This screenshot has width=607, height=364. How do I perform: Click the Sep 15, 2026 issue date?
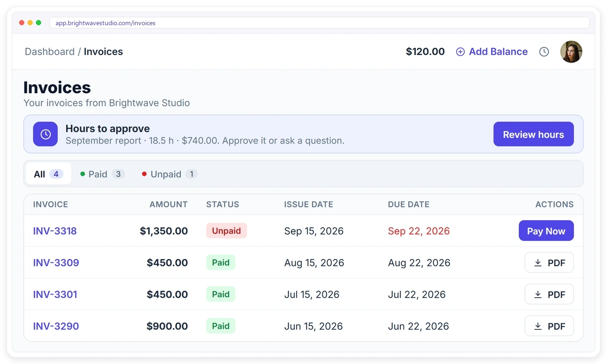[314, 231]
